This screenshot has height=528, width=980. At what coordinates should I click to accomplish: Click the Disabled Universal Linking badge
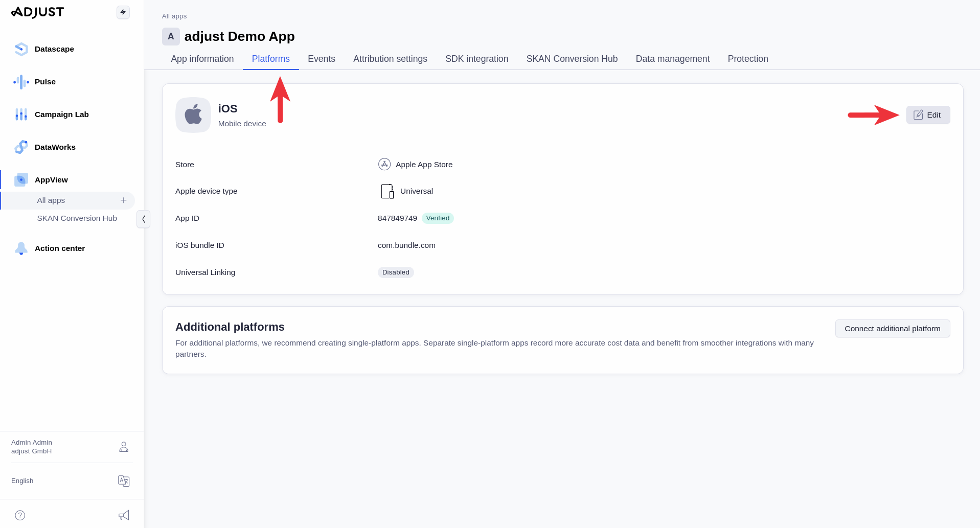click(396, 272)
